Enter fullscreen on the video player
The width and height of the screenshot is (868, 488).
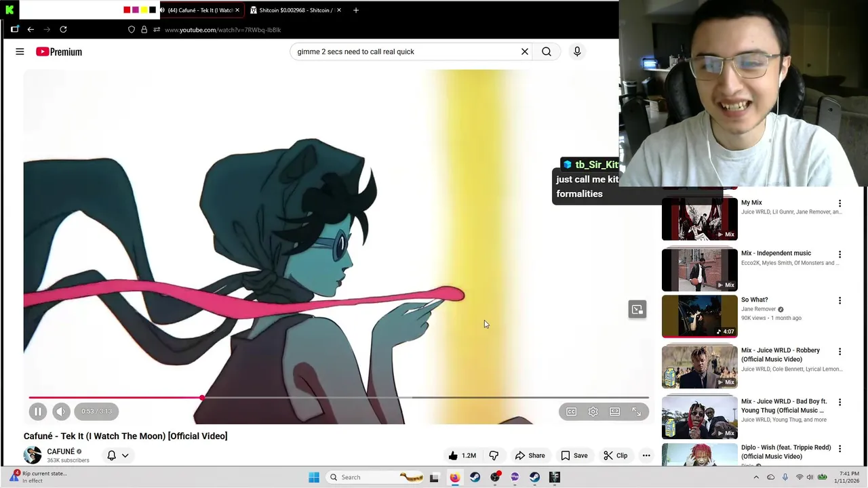[637, 411]
